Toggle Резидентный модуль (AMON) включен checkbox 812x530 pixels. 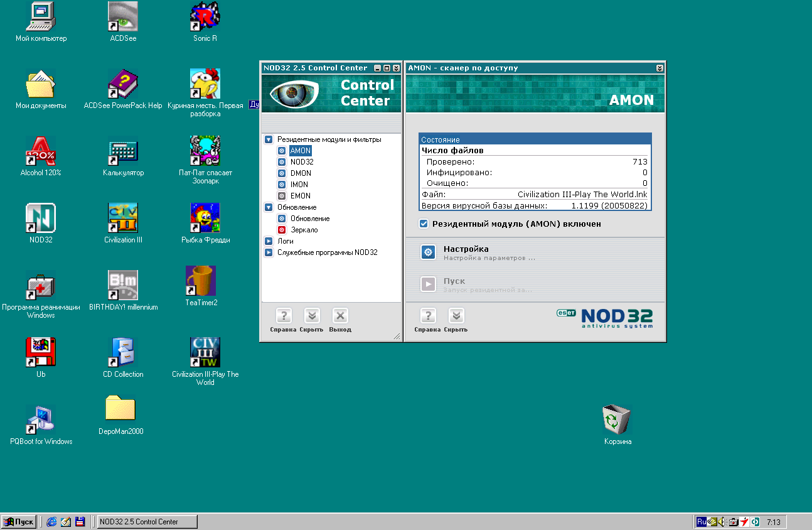(x=424, y=224)
